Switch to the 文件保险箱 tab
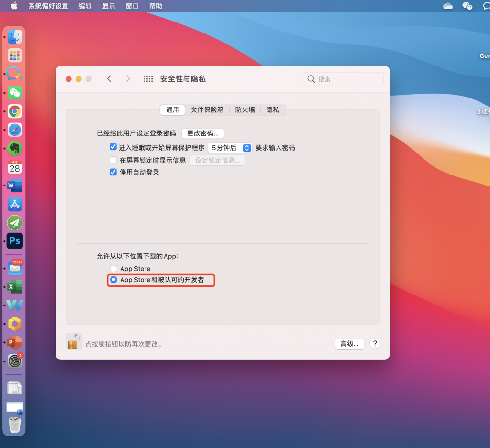The image size is (490, 448). [x=207, y=110]
